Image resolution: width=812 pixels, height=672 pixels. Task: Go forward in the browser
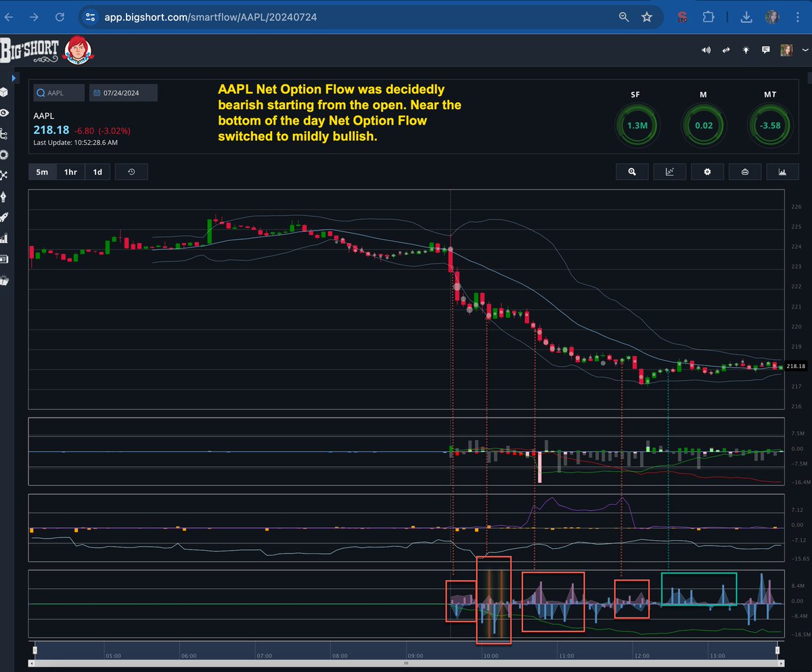point(34,17)
